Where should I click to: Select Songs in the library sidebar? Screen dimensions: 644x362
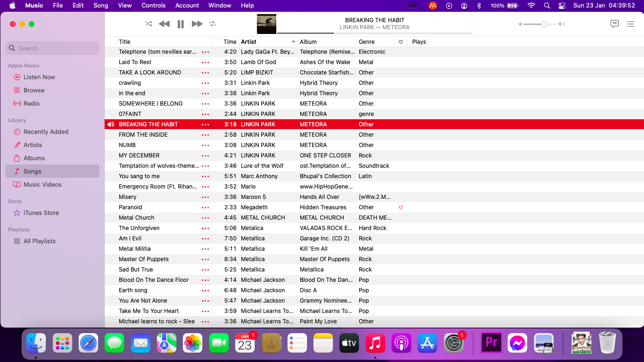52,171
